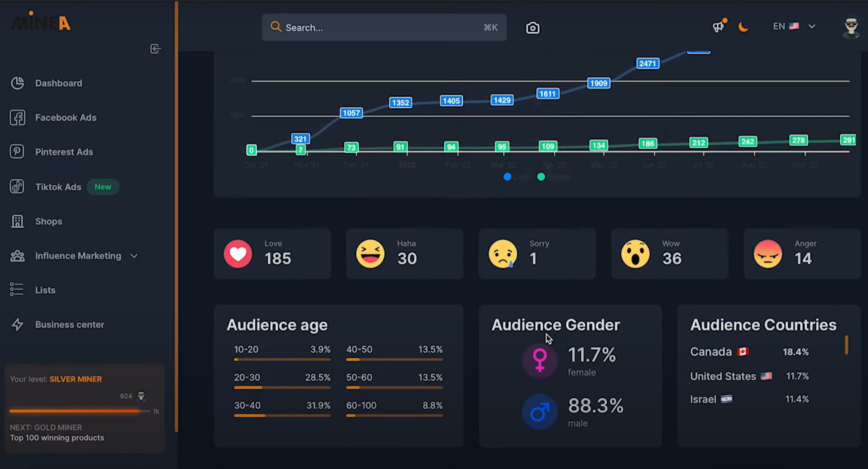Screen dimensions: 868x469
Task: Open the Pinterest Ads panel
Action: (64, 152)
